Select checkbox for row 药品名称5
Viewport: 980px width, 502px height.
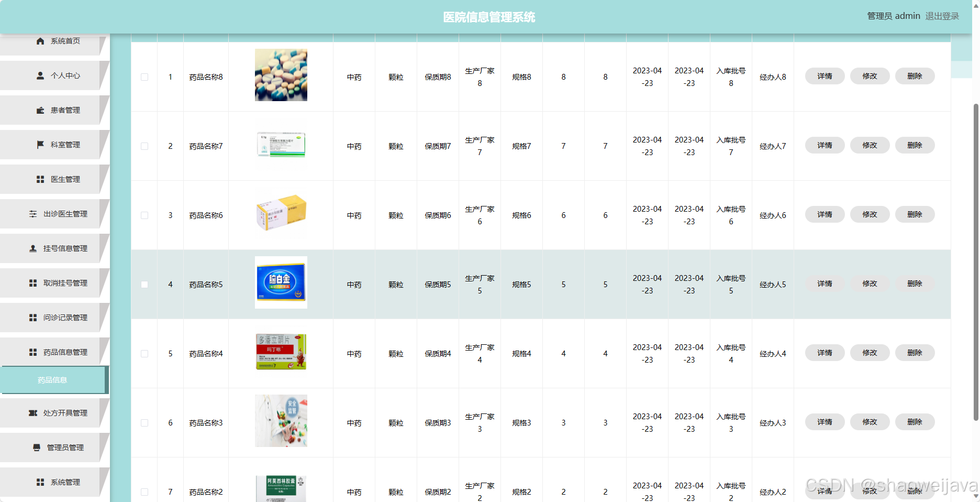(144, 285)
